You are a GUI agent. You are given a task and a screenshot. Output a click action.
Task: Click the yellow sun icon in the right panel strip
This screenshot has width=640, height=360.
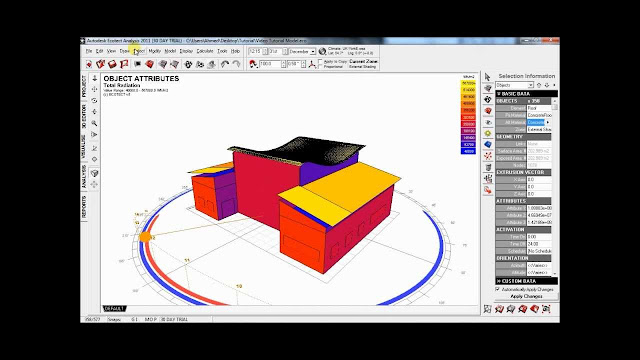[487, 133]
